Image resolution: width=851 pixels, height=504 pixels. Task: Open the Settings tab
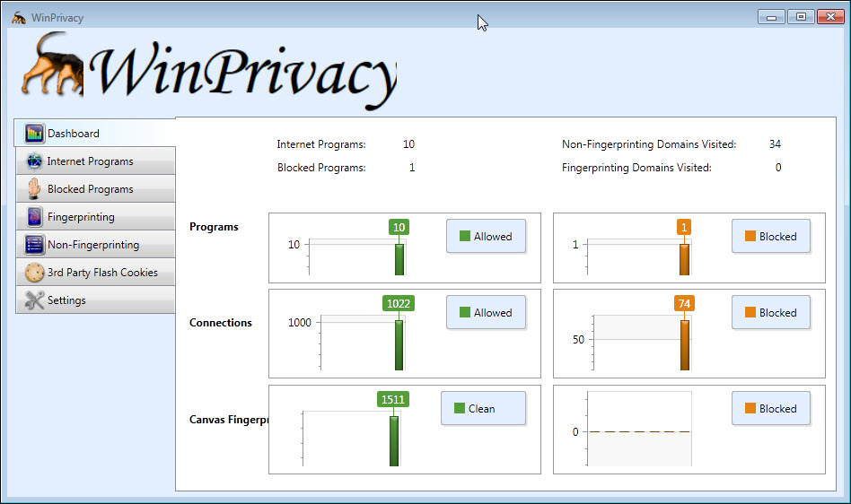pos(95,300)
